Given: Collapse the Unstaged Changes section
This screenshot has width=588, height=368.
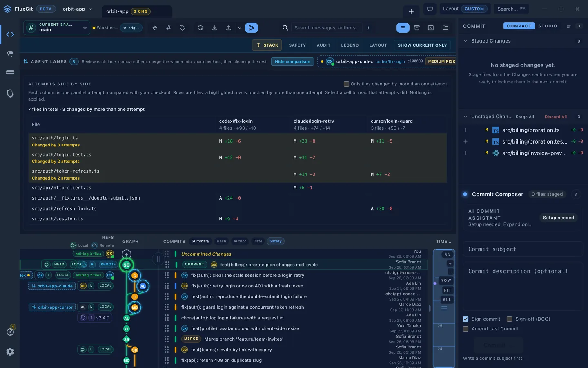Looking at the screenshot, I should (465, 117).
